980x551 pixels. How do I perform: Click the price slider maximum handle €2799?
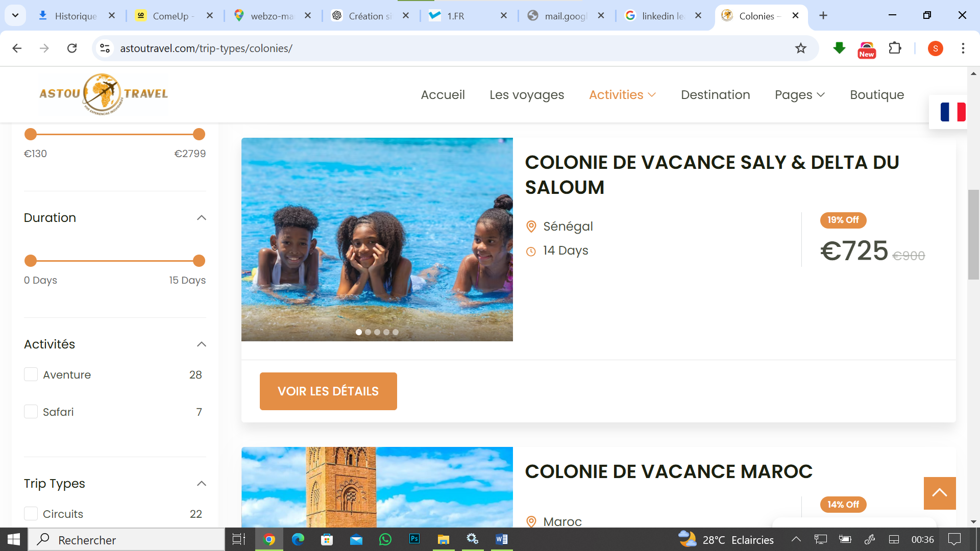pyautogui.click(x=199, y=134)
